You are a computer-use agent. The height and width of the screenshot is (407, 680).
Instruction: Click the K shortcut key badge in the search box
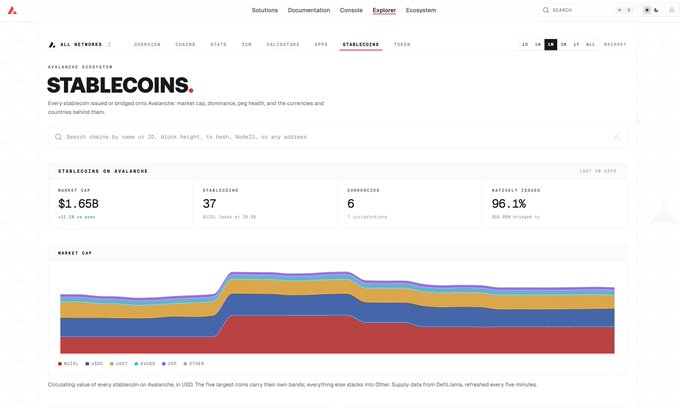coord(629,10)
